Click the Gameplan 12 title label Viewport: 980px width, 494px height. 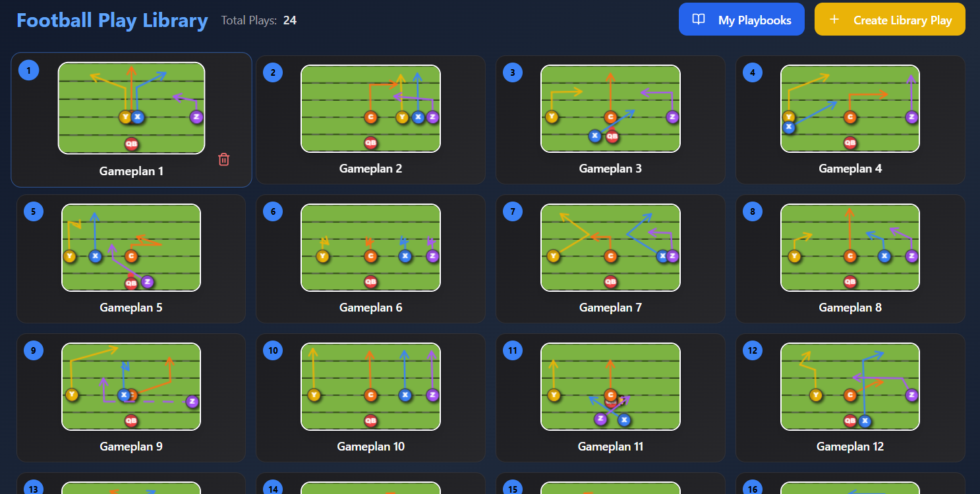point(850,446)
